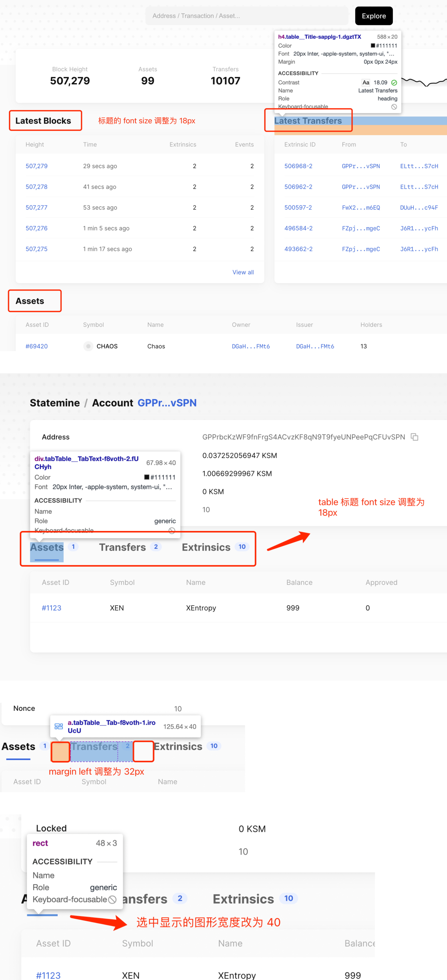This screenshot has height=980, width=447.
Task: Click XEntropy name in the assets table
Action: click(x=201, y=608)
